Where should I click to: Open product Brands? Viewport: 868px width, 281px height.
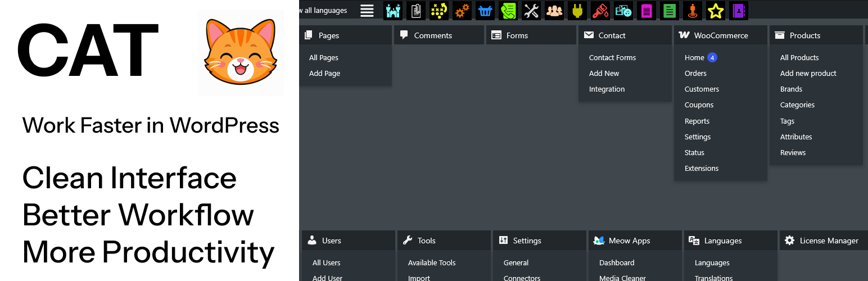791,89
